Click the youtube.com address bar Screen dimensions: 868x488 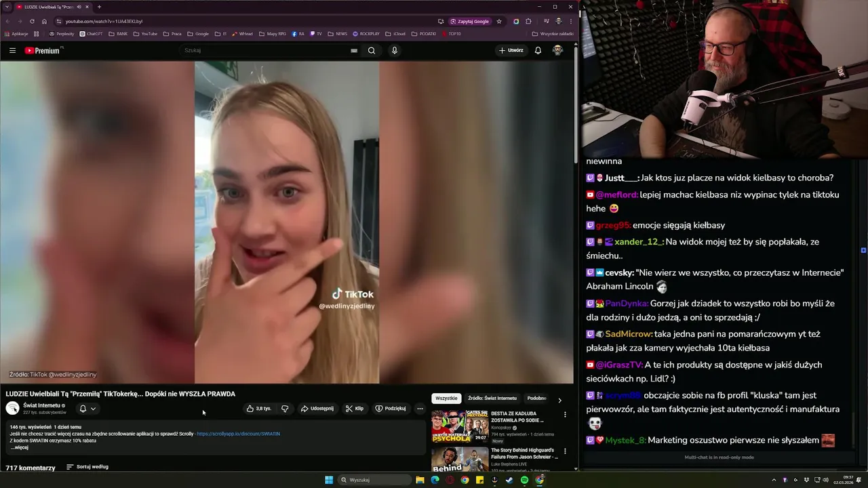(x=244, y=21)
